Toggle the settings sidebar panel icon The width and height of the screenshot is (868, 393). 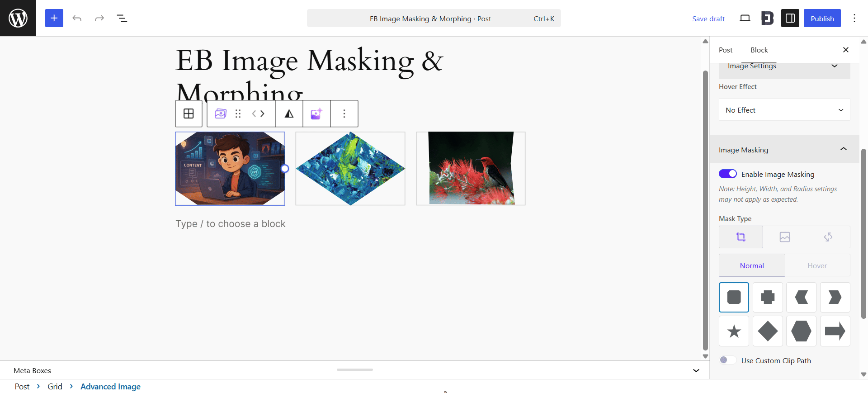(x=790, y=18)
